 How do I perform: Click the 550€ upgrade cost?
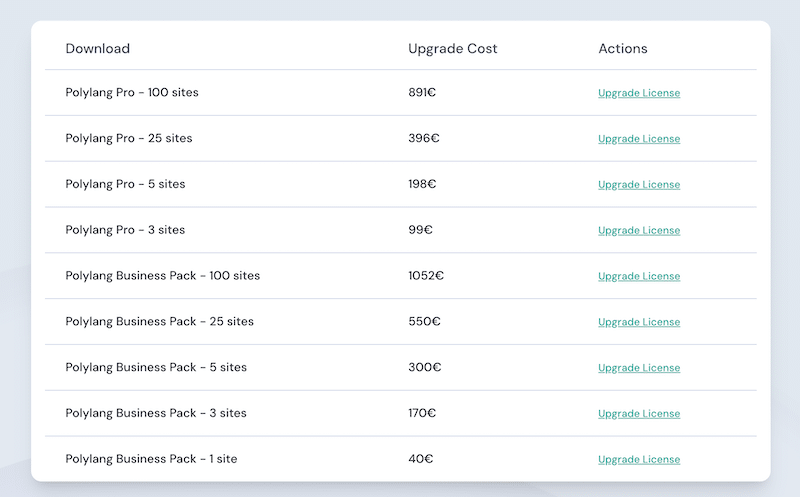(x=424, y=321)
